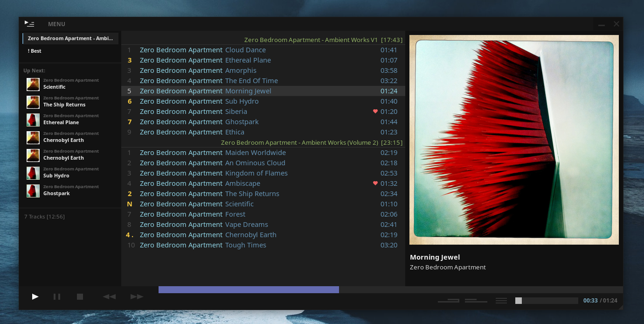Select the Scientific track in tracklist
Viewport: 644px width, 324px height.
263,204
